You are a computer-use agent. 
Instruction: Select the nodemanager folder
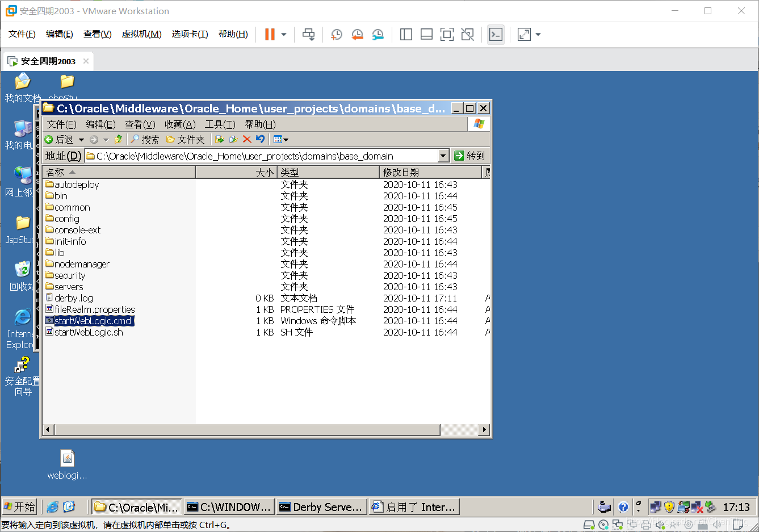[77, 264]
